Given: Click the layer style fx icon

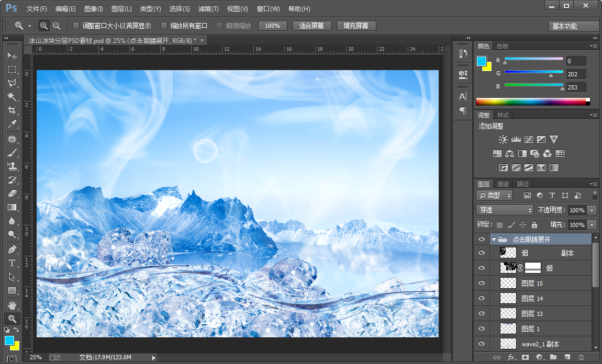Looking at the screenshot, I should (511, 357).
